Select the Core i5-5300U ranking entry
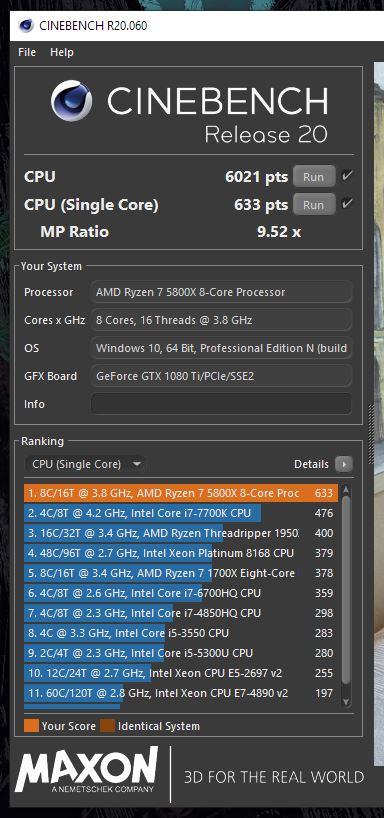Image resolution: width=384 pixels, height=818 pixels. [x=181, y=653]
